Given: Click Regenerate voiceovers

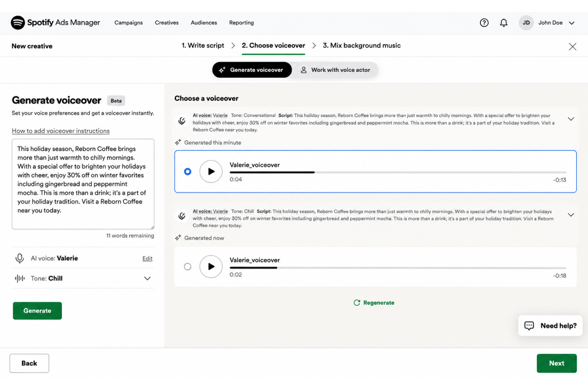Looking at the screenshot, I should [x=374, y=303].
